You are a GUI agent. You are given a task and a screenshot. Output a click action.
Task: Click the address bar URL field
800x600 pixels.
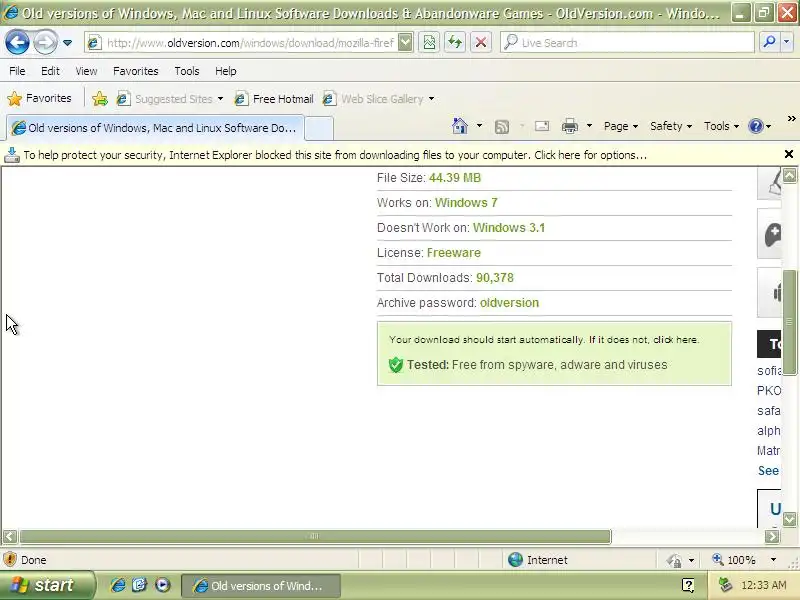241,43
